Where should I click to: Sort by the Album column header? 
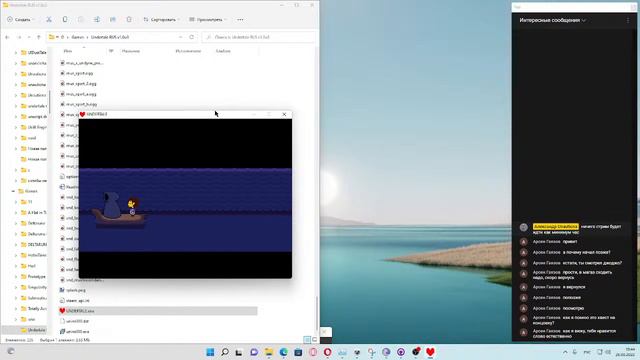pyautogui.click(x=223, y=51)
